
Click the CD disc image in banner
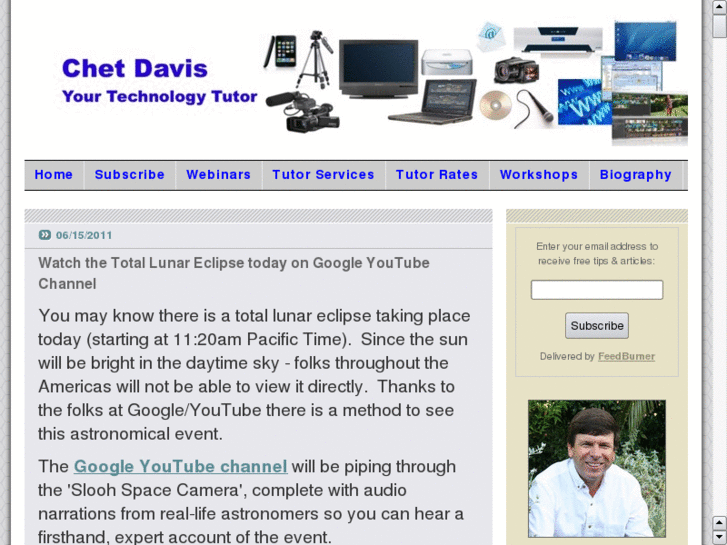(x=496, y=106)
